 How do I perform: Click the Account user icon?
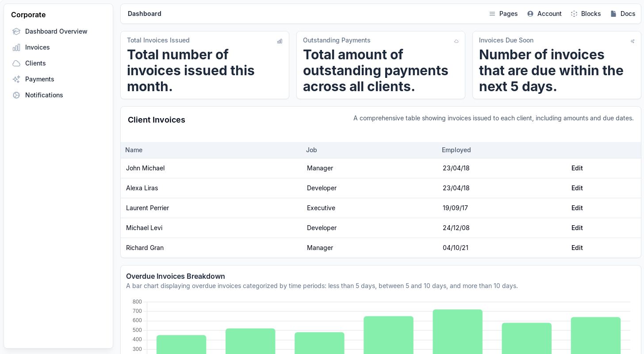[530, 14]
